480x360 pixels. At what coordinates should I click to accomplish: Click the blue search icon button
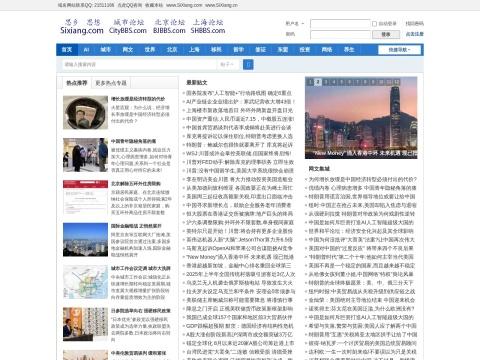[248, 64]
